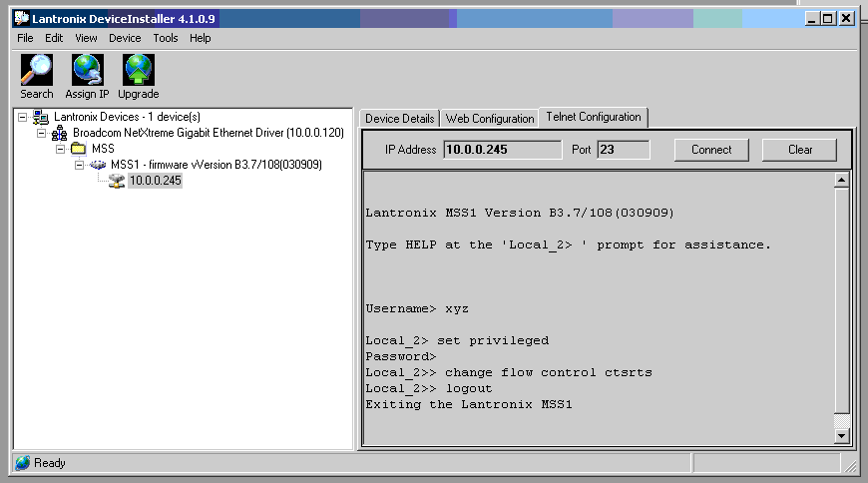The image size is (868, 483).
Task: Open the File menu
Action: (x=25, y=38)
